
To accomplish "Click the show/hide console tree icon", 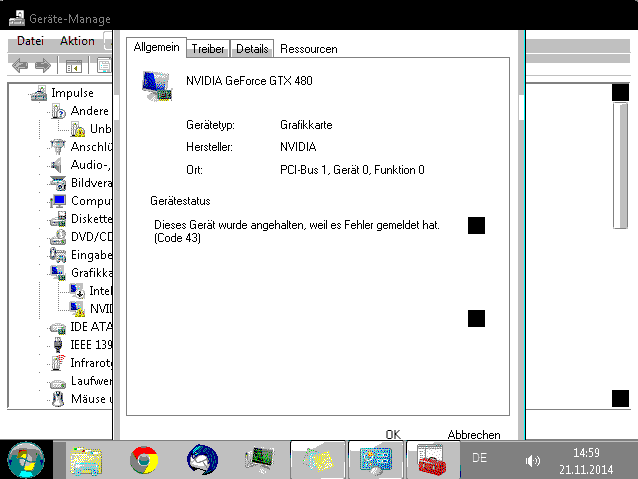I will 74,66.
